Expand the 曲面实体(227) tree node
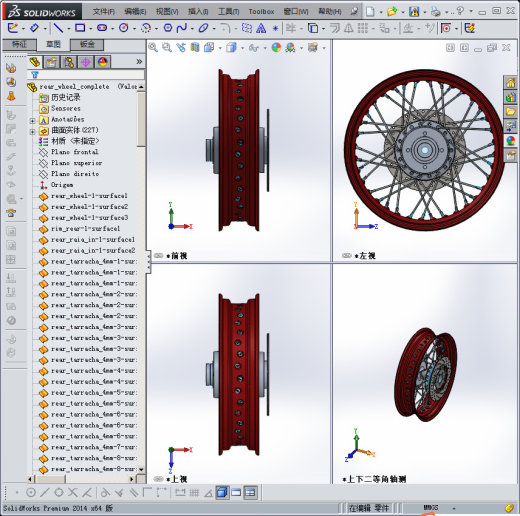This screenshot has height=516, width=520. (32, 131)
